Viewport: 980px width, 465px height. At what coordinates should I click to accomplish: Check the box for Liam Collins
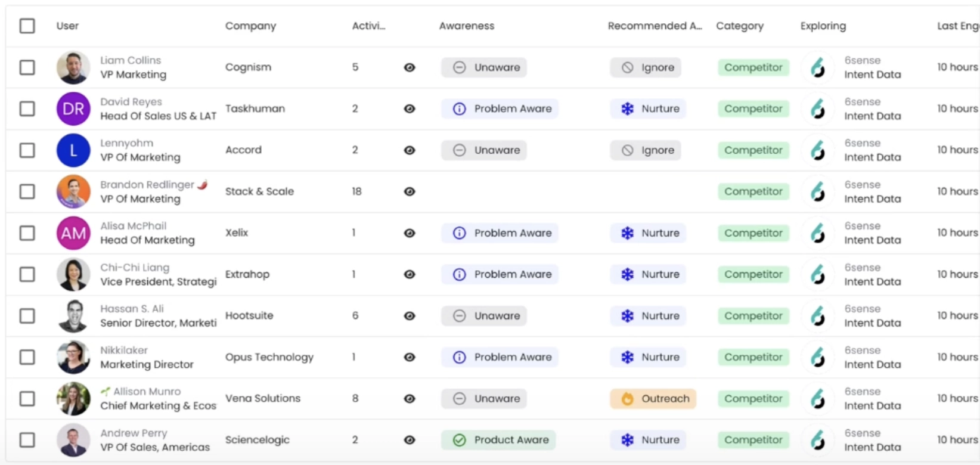[x=27, y=67]
